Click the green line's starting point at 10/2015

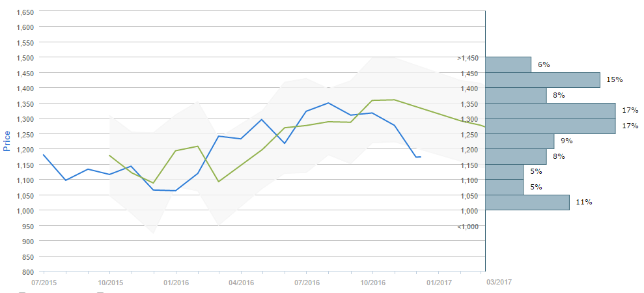click(x=109, y=156)
